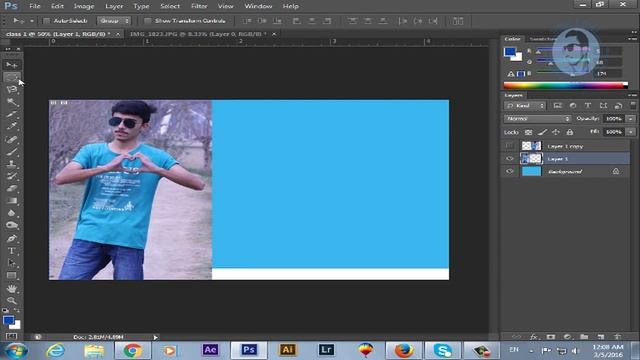Viewport: 640px width, 360px height.
Task: Open the Layers panel flyout menu
Action: [632, 95]
